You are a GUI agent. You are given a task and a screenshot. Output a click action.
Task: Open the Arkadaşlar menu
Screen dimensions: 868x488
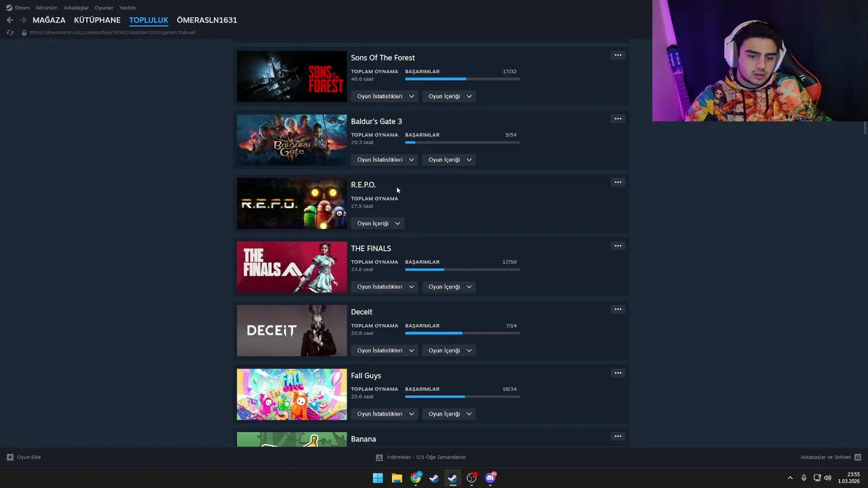[x=76, y=7]
